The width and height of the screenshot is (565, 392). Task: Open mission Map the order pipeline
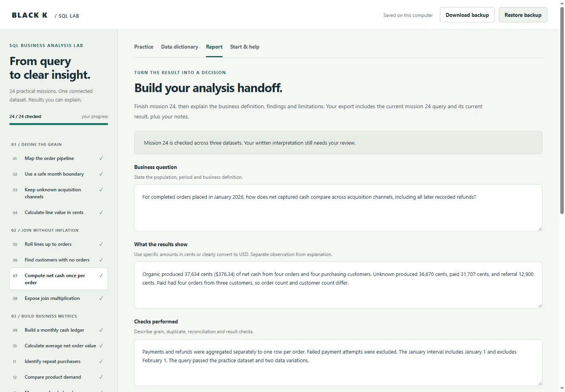pyautogui.click(x=58, y=158)
